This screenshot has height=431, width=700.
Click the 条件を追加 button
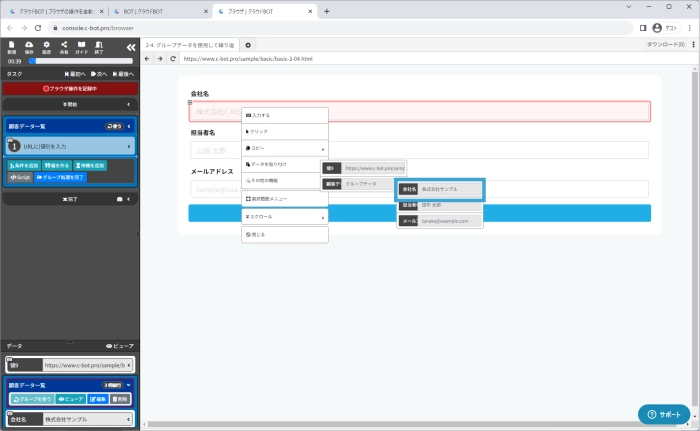(x=23, y=164)
